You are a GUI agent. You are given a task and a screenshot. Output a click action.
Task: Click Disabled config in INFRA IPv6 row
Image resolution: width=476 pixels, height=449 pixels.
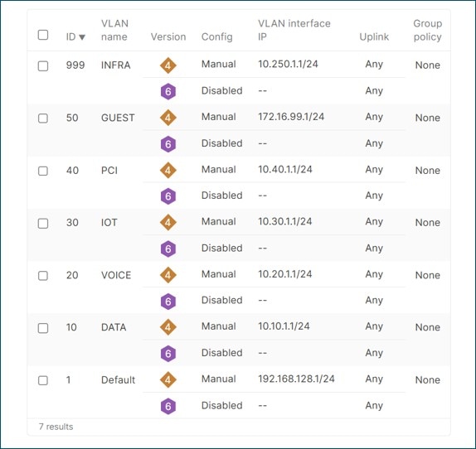(x=222, y=90)
